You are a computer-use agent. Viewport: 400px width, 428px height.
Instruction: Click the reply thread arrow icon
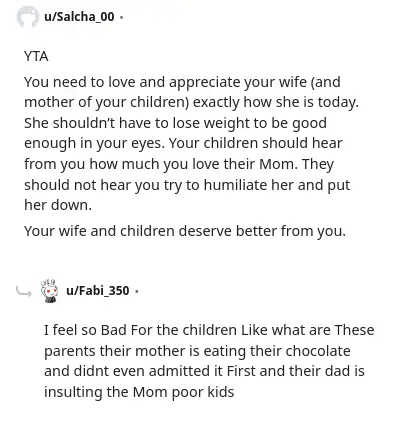24,292
